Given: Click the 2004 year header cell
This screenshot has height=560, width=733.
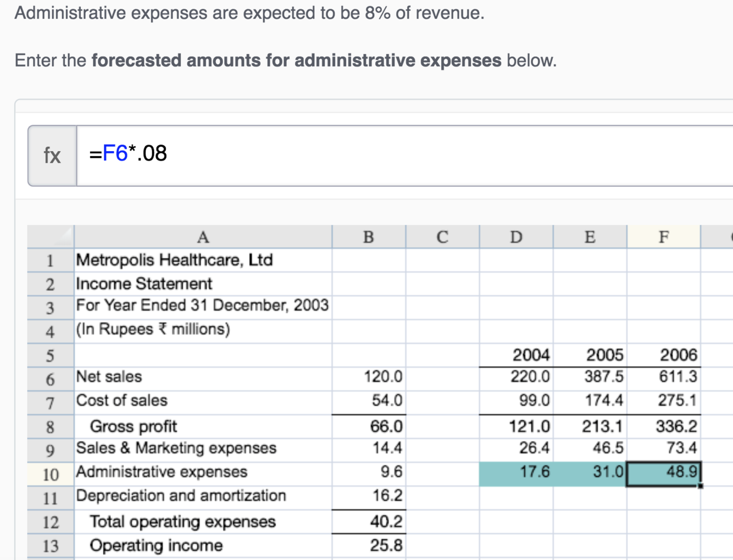Looking at the screenshot, I should point(516,355).
